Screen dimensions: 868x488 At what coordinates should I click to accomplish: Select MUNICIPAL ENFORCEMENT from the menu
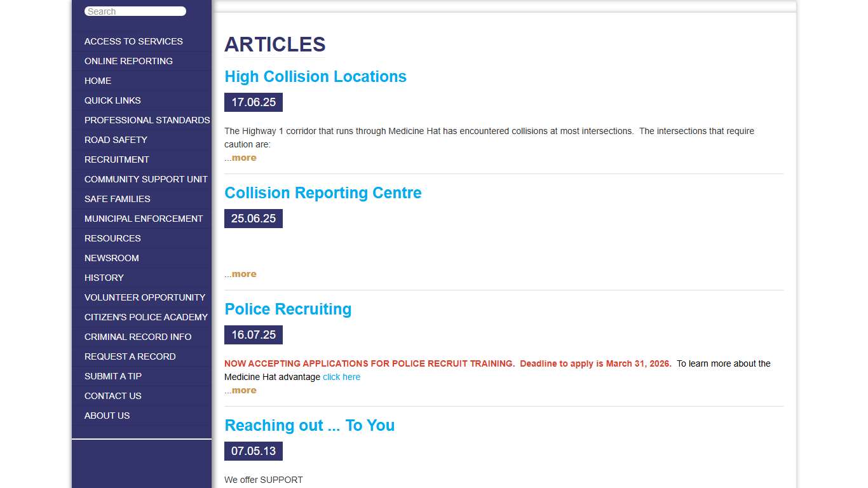click(143, 219)
